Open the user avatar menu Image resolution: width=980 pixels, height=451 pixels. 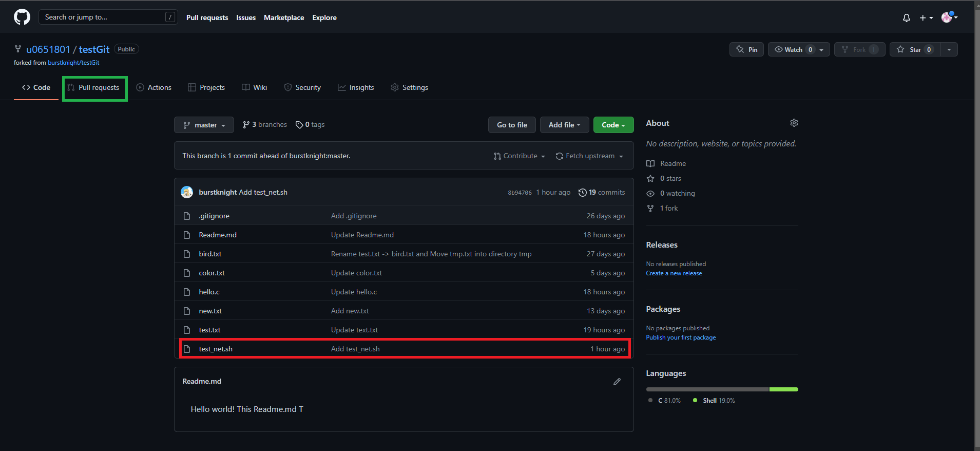point(949,17)
